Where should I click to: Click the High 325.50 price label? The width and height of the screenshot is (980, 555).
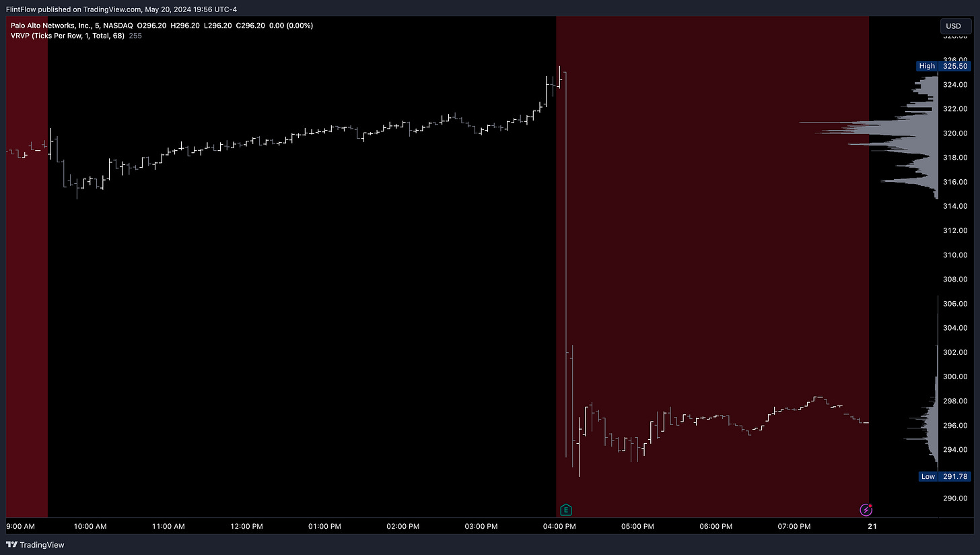[x=944, y=66]
